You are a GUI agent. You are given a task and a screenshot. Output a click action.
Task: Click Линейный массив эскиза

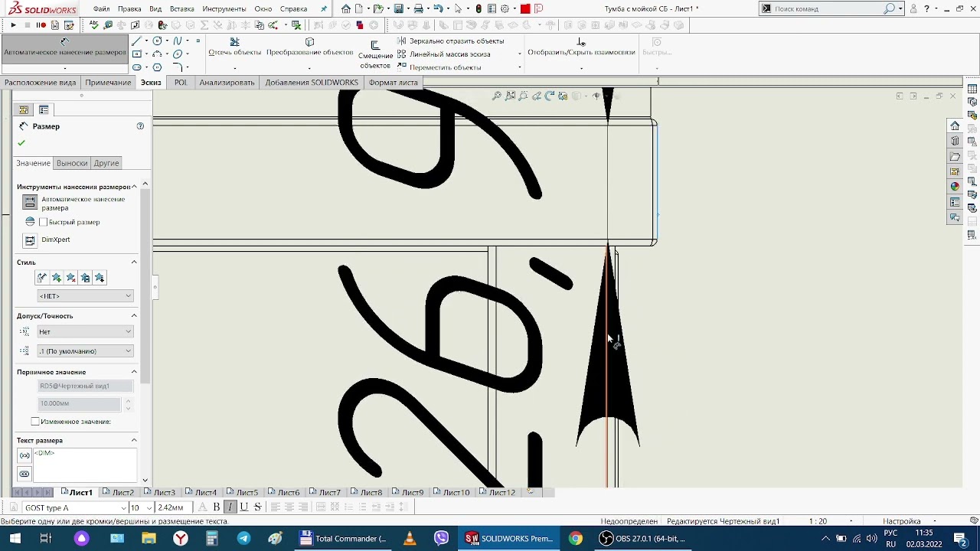tap(443, 54)
